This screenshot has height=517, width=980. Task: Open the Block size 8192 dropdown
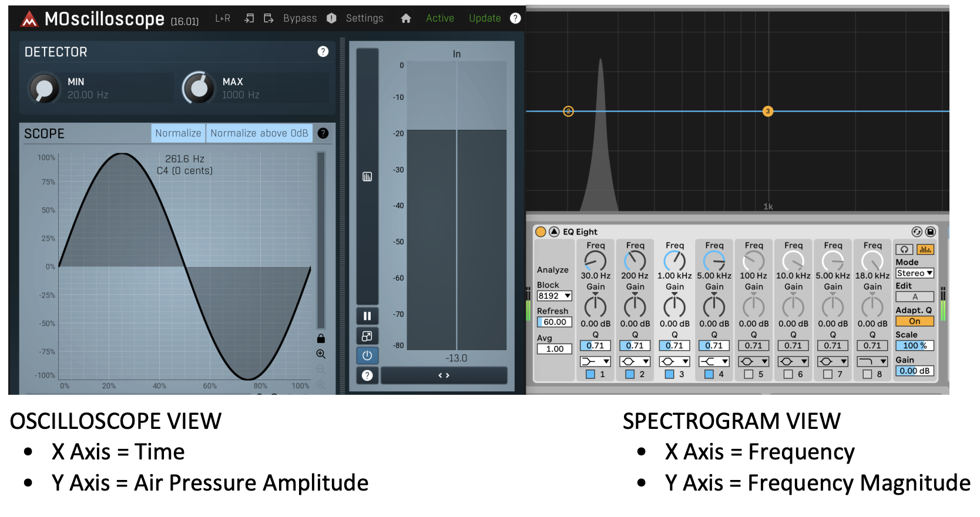point(555,296)
